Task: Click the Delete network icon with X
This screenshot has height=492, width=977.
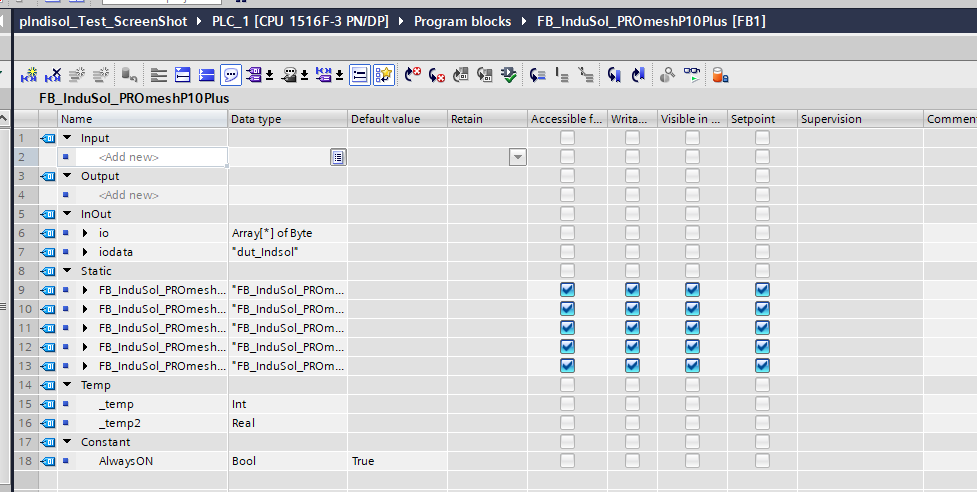Action: pyautogui.click(x=53, y=75)
